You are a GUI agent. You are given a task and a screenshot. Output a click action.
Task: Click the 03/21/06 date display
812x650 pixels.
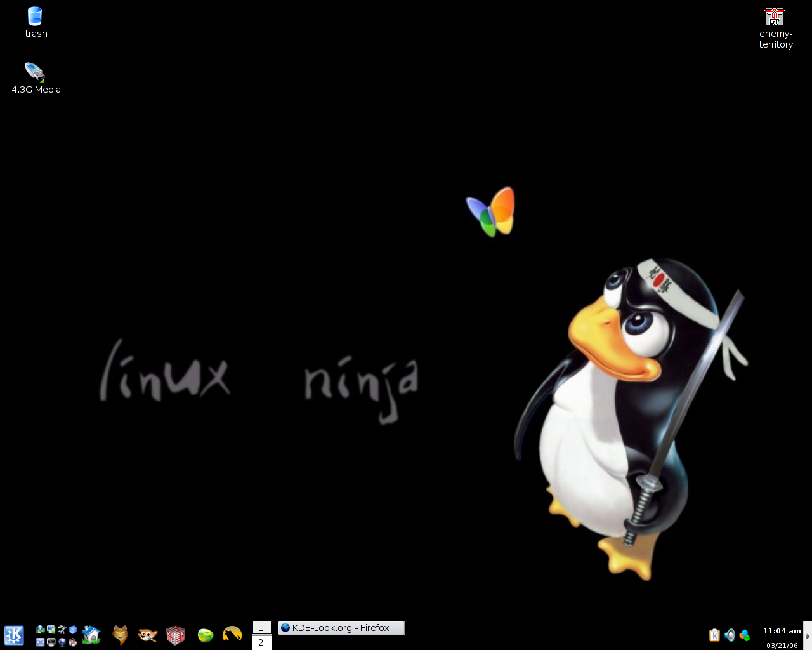(782, 646)
